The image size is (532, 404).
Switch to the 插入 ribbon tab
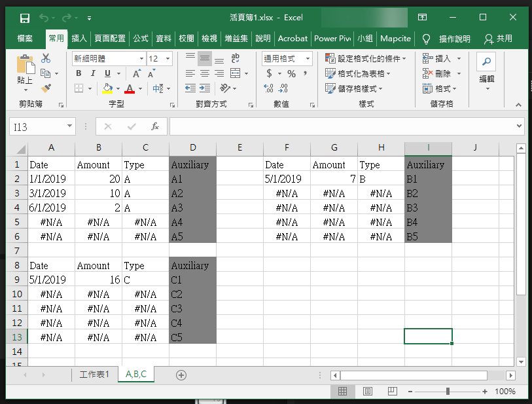pyautogui.click(x=78, y=38)
